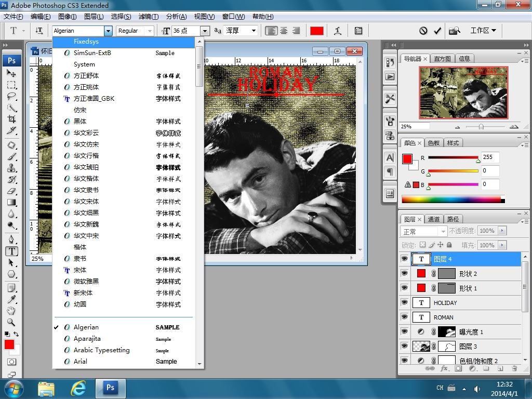This screenshot has width=532, height=399.
Task: Toggle lock transparent pixels
Action: 422,245
